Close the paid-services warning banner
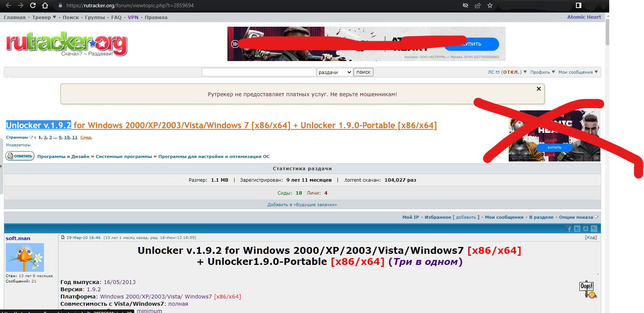Screen dimensions: 644x313 539,89
